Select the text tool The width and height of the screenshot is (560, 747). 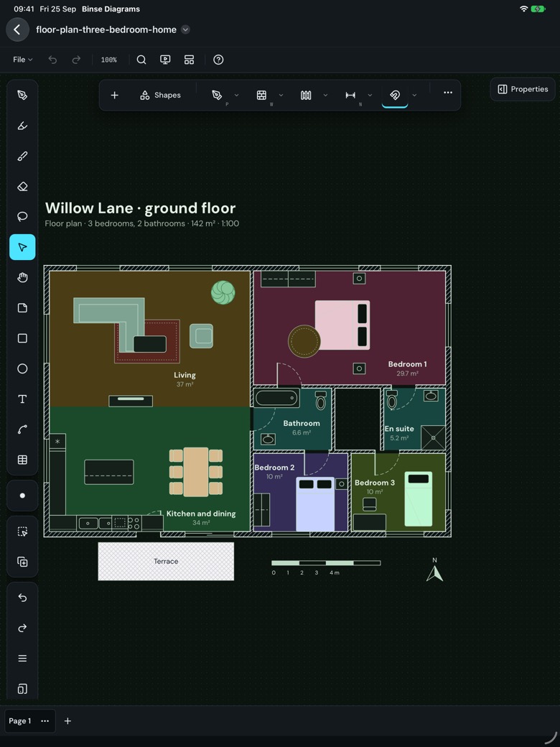(22, 399)
